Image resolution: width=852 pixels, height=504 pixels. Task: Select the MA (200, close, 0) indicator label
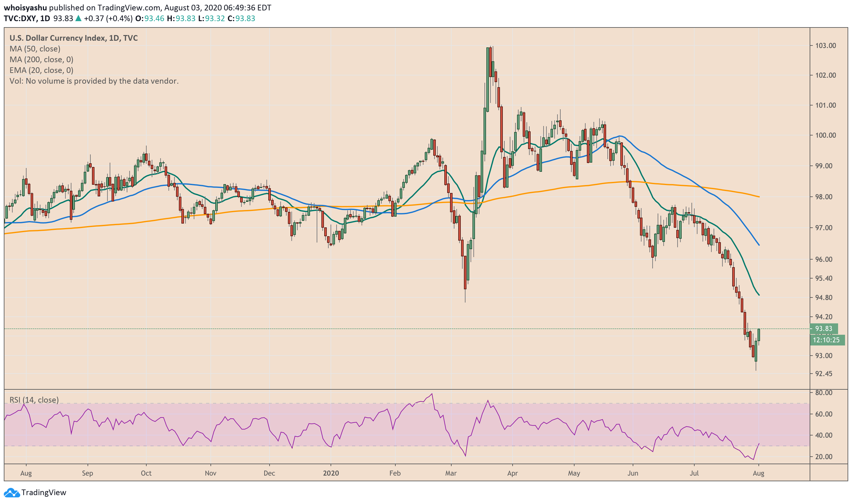pyautogui.click(x=41, y=60)
